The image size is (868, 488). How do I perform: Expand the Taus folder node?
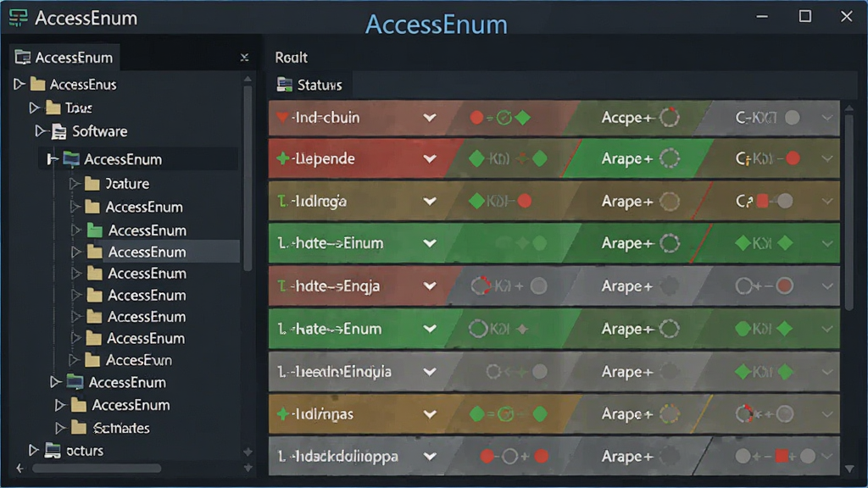point(34,108)
